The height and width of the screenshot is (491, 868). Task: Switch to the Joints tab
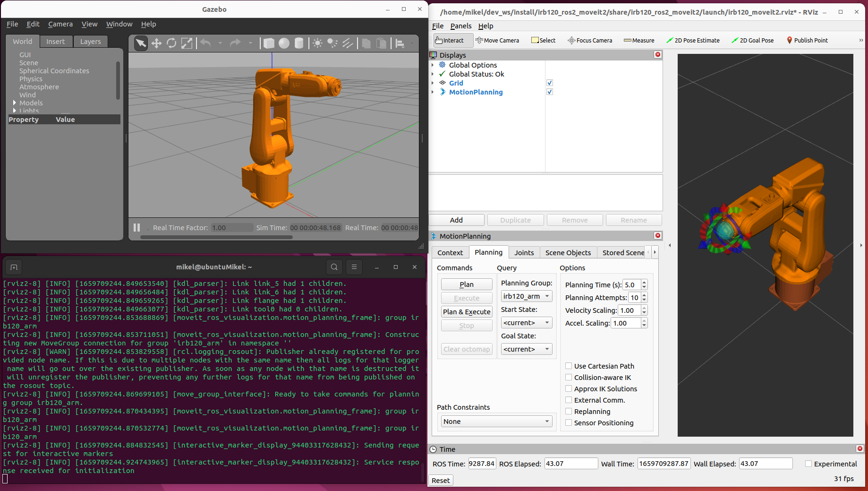point(524,253)
